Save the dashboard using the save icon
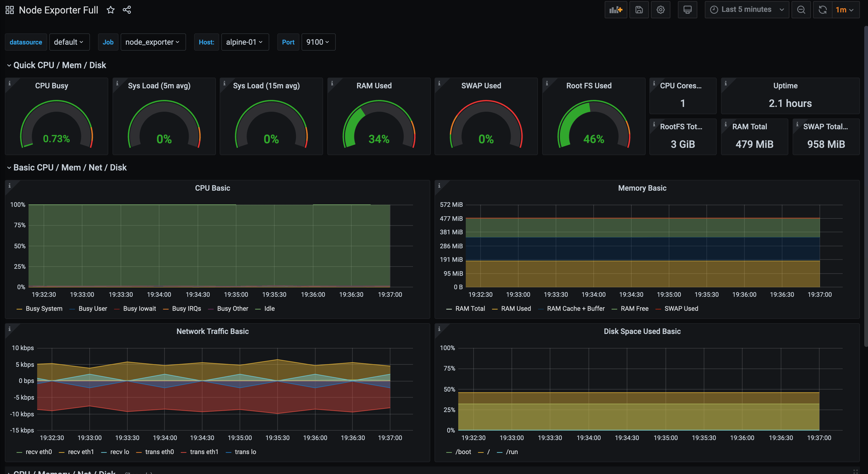The width and height of the screenshot is (868, 474). tap(639, 9)
